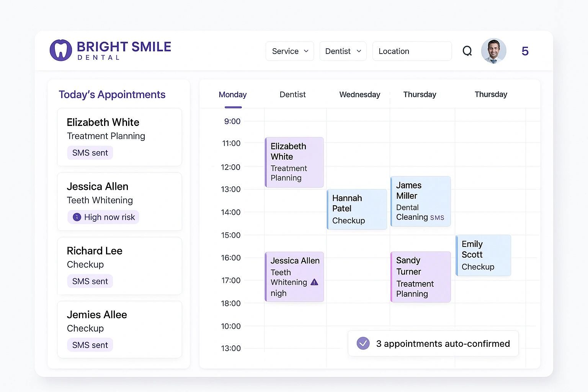Select the Wednesday tab

359,95
